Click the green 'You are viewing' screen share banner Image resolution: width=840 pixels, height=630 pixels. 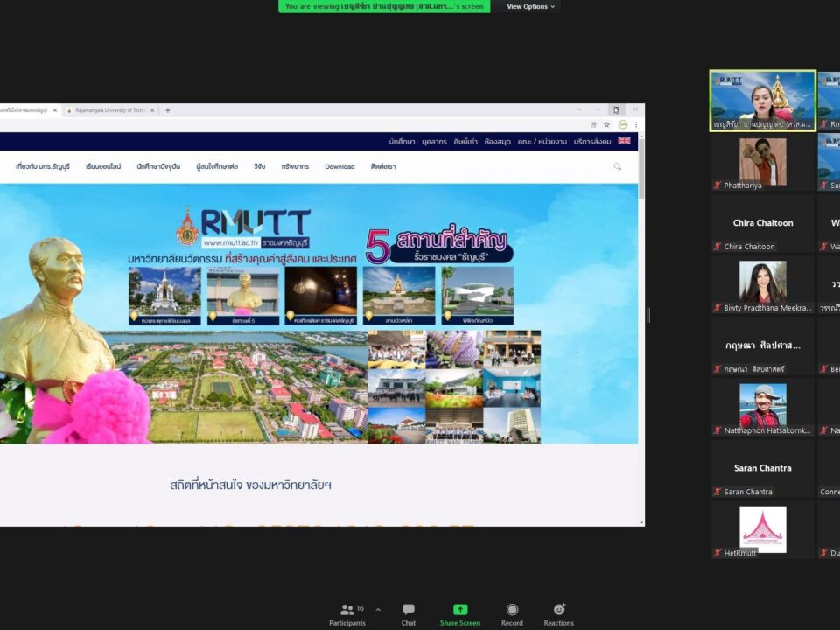click(x=384, y=6)
